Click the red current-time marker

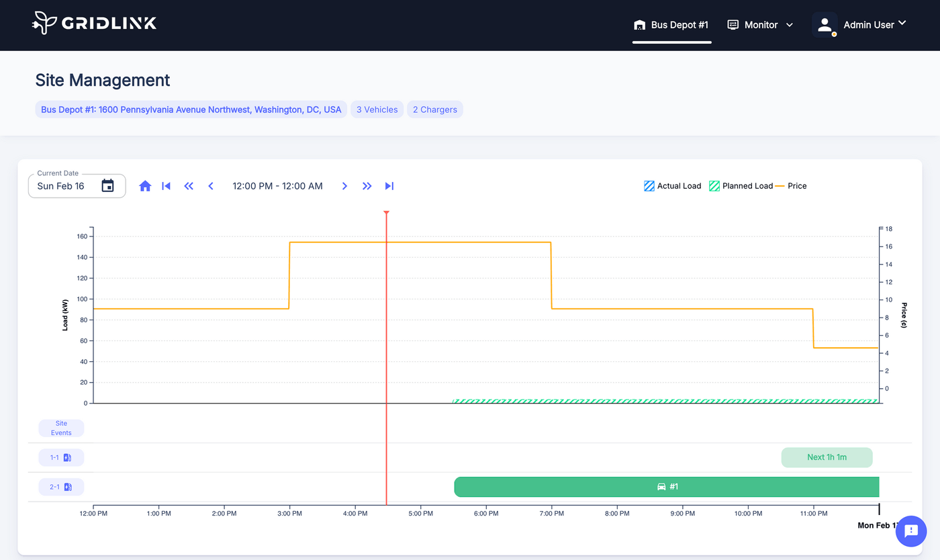tap(387, 357)
